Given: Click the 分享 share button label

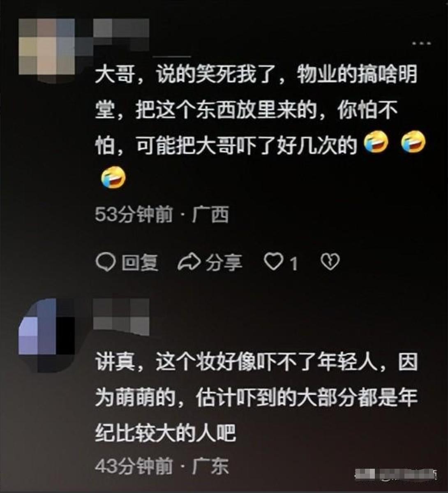Looking at the screenshot, I should pyautogui.click(x=224, y=262).
